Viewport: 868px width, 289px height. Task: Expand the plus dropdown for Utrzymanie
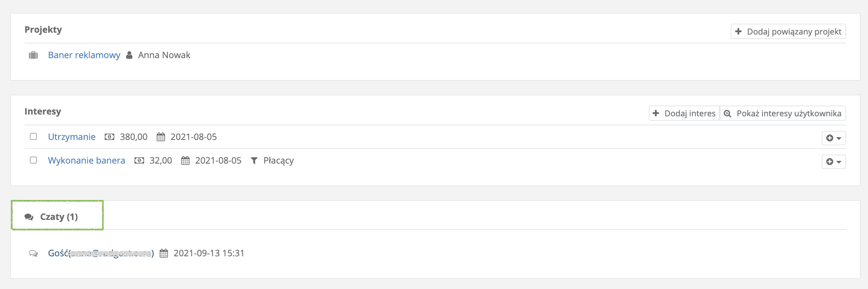[x=833, y=138]
